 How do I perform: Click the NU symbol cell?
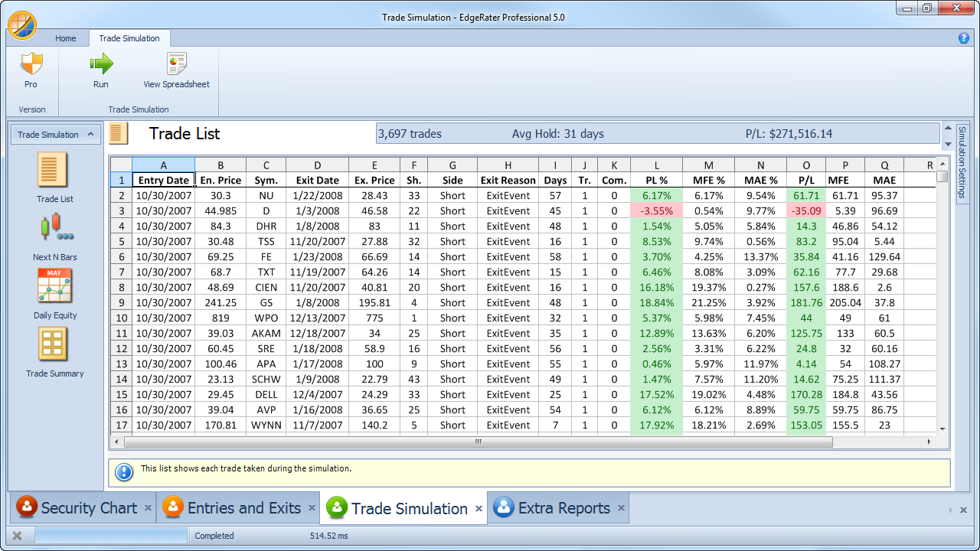click(x=266, y=195)
